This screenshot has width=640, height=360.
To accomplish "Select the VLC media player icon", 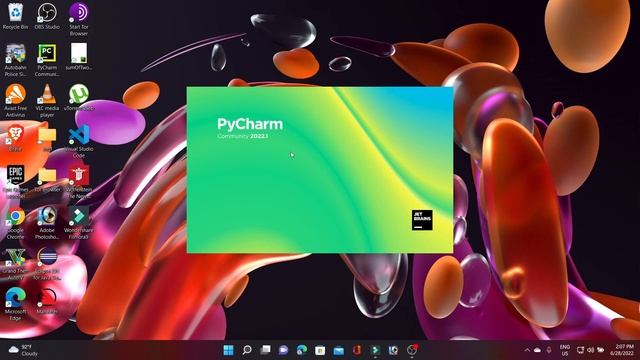I will click(x=47, y=100).
